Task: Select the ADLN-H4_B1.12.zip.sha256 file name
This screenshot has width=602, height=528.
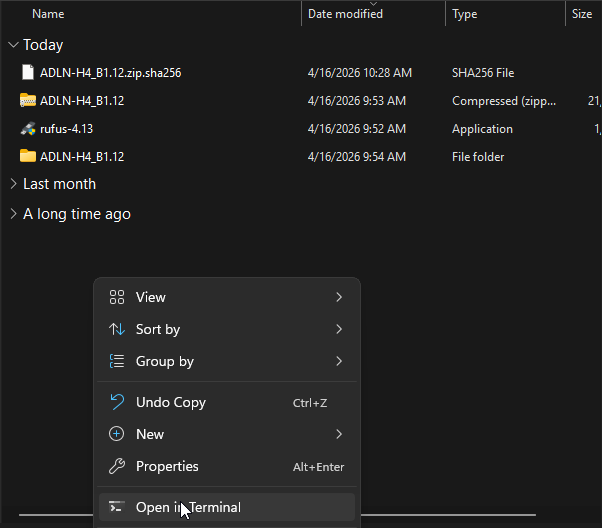Action: pos(110,73)
